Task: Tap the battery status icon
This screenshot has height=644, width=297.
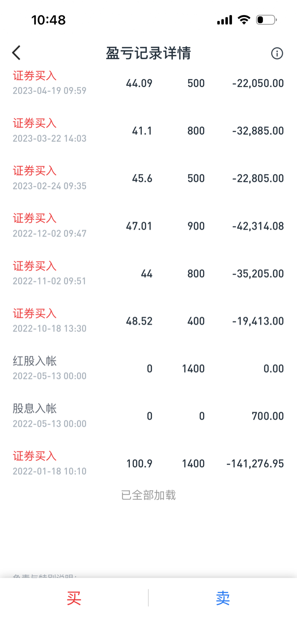Action: tap(266, 19)
